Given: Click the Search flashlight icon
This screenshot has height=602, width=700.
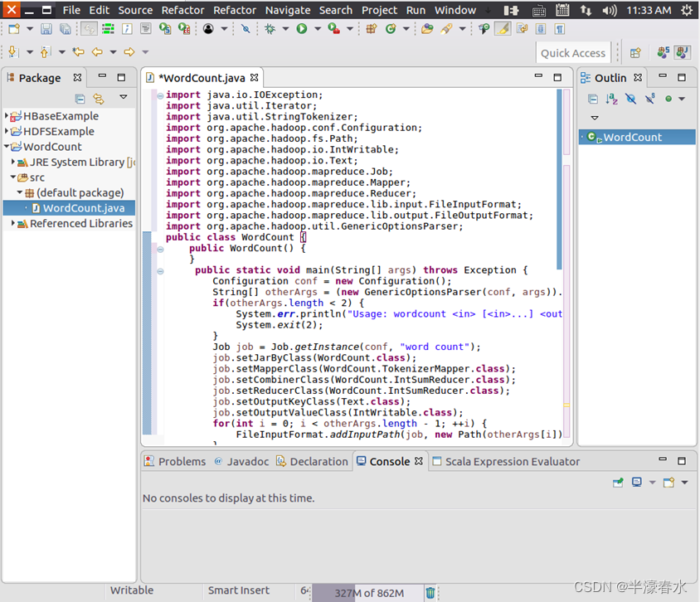Looking at the screenshot, I should click(446, 29).
